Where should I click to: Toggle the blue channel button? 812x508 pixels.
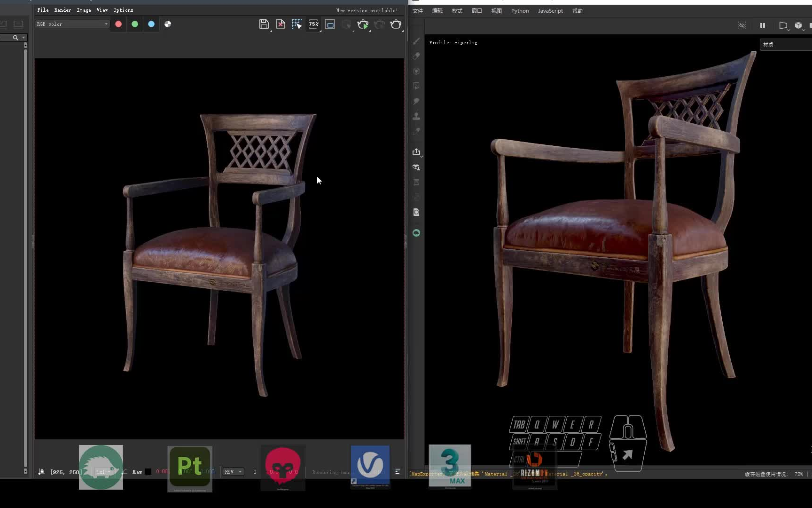pos(151,24)
